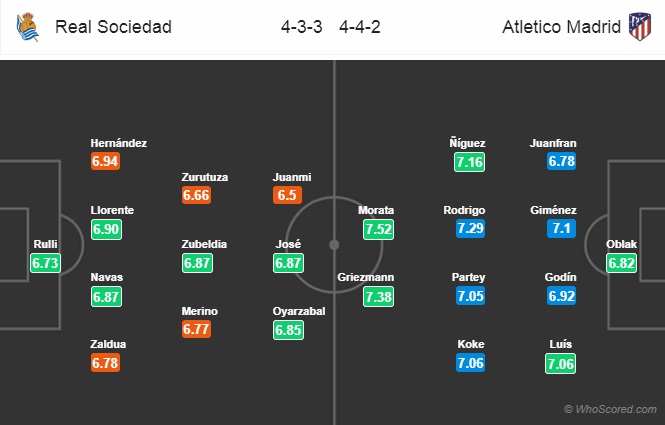Open the WhoScored.com watermark link
The width and height of the screenshot is (665, 425).
[x=610, y=409]
